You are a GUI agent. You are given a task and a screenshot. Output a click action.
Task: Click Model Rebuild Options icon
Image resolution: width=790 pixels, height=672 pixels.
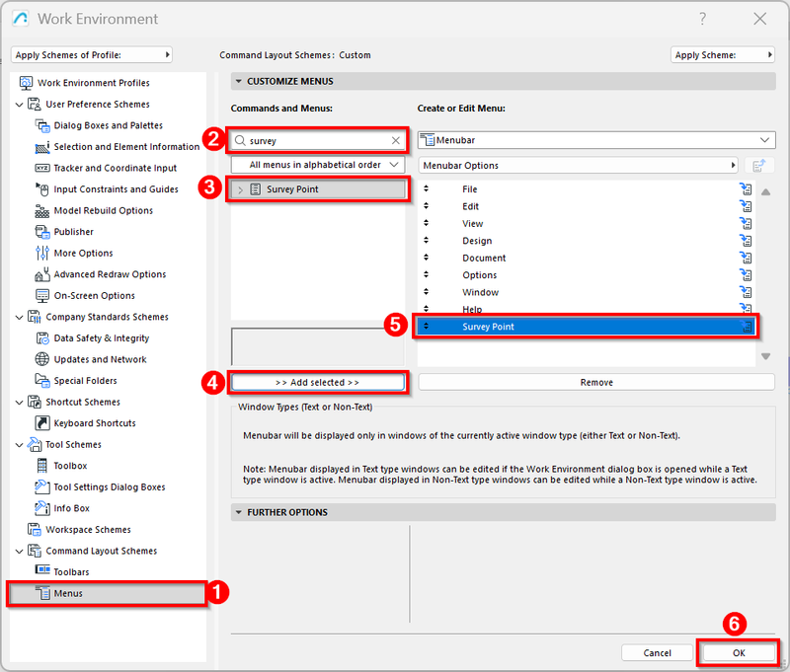pyautogui.click(x=42, y=210)
